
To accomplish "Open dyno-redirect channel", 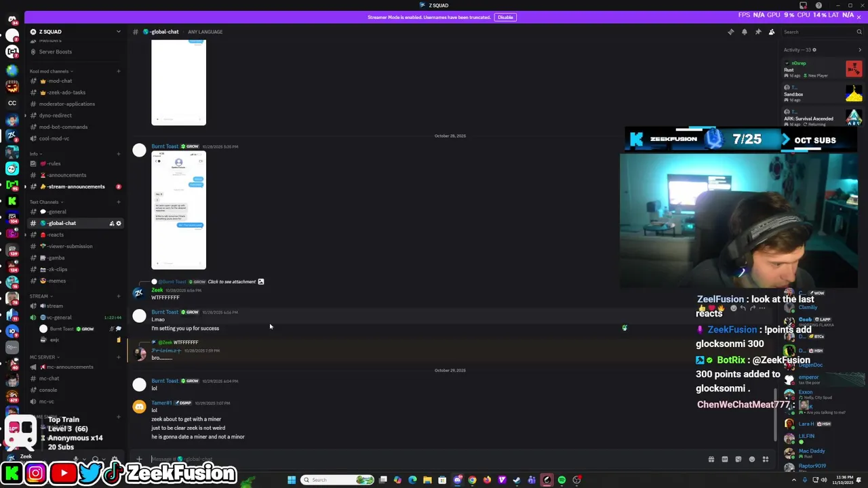I will (x=75, y=115).
